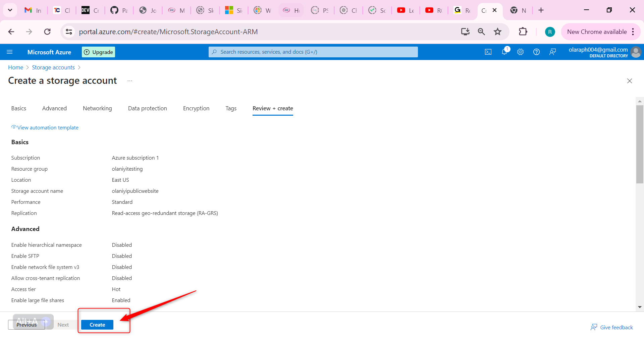Screen dimensions: 644x342
Task: Bookmark this page with the star icon
Action: (497, 32)
